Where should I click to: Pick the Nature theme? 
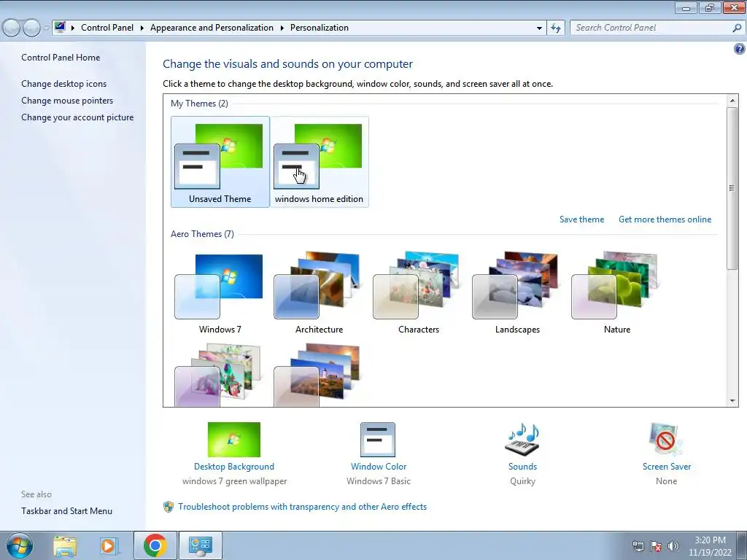click(617, 293)
